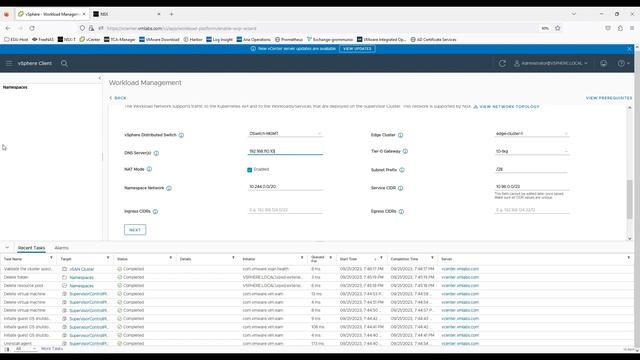Screen dimensions: 640x360
Task: Open VIEW NETWORK TOPOLOGY link
Action: tap(507, 107)
